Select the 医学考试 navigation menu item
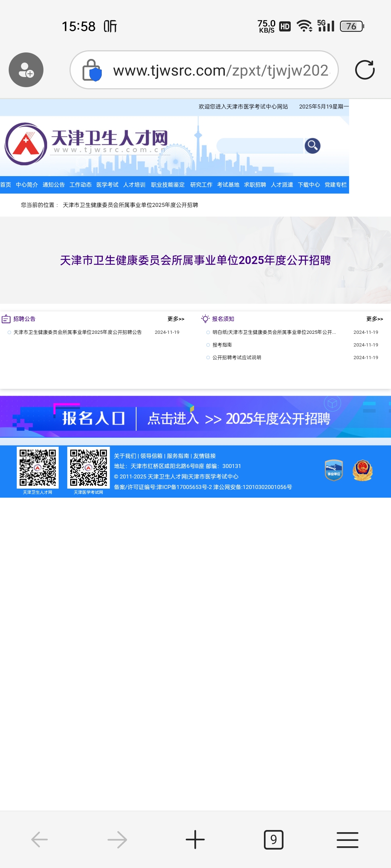 107,185
